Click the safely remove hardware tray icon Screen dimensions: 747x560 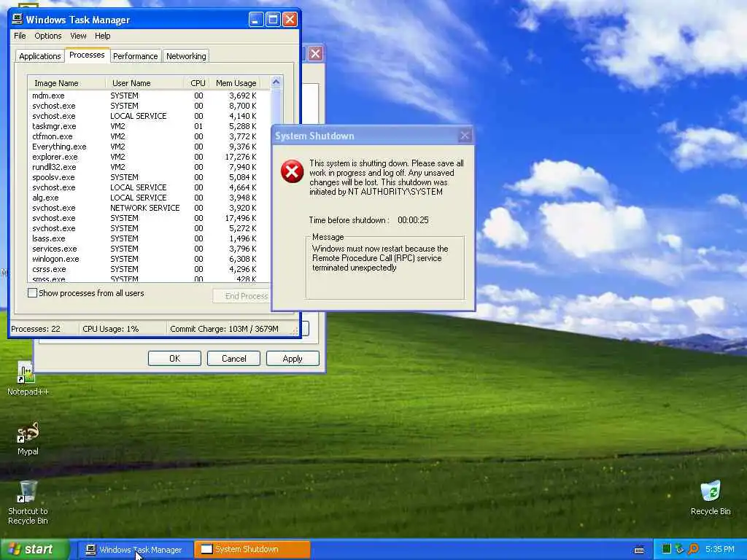(x=680, y=549)
